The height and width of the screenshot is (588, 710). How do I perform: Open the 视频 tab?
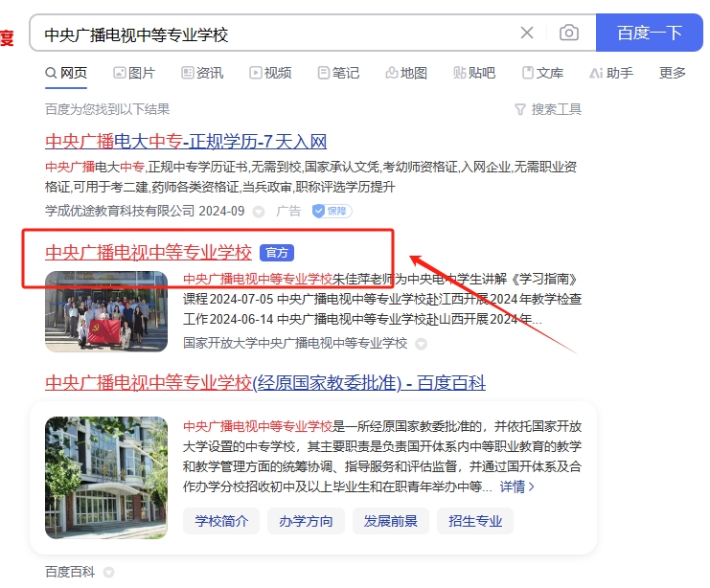pyautogui.click(x=270, y=73)
